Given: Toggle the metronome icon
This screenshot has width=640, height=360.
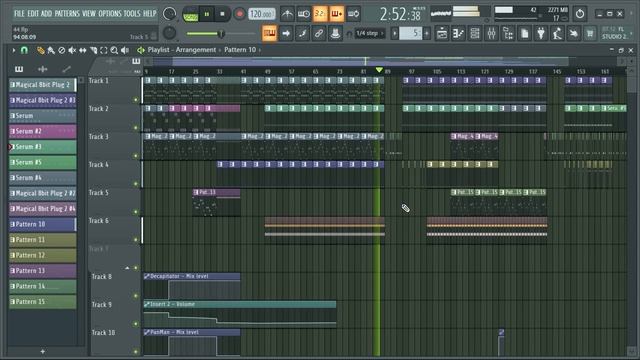Looking at the screenshot, I should pyautogui.click(x=287, y=14).
